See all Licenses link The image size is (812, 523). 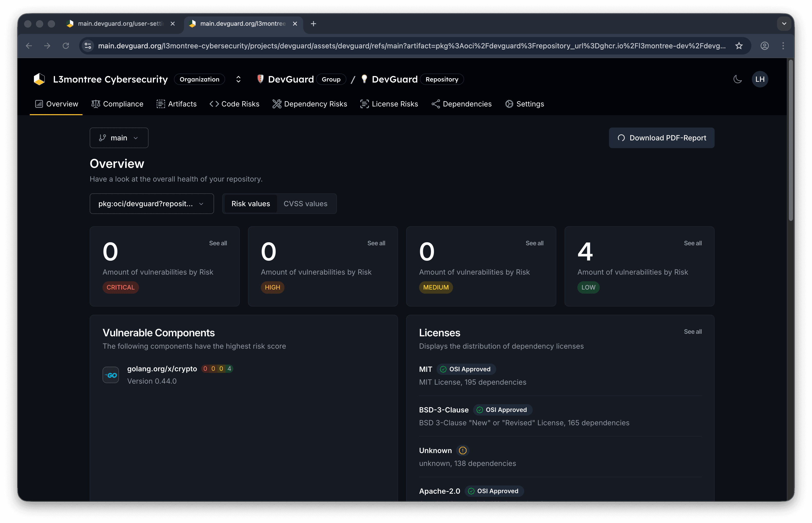(692, 331)
